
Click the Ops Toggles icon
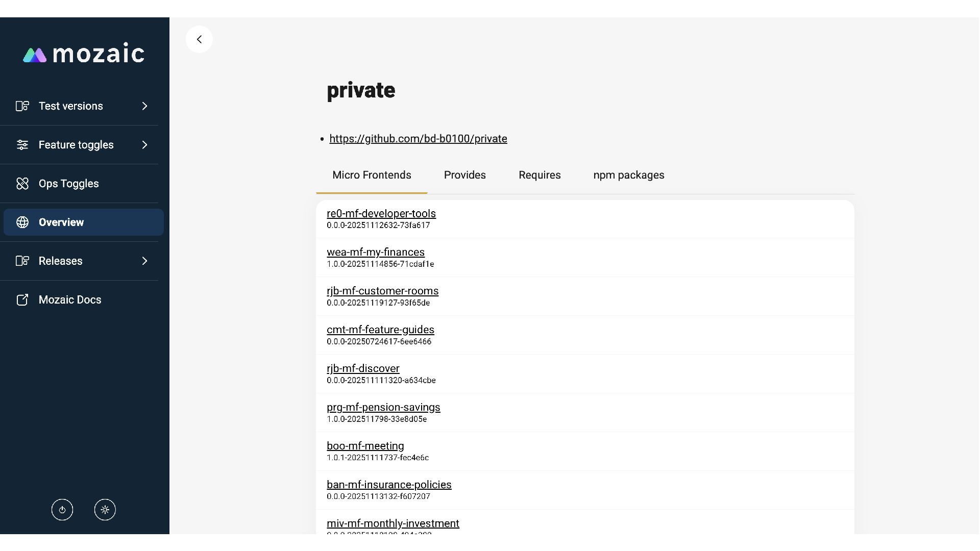tap(22, 184)
